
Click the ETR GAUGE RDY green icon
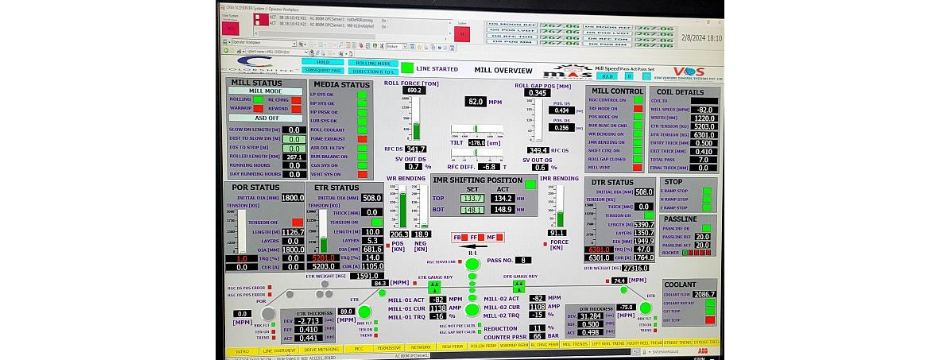coord(434,286)
